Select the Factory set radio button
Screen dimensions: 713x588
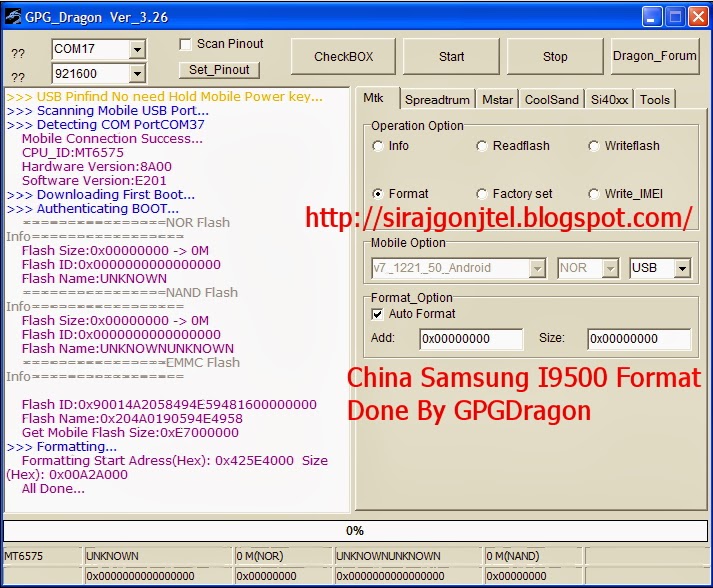pyautogui.click(x=482, y=194)
